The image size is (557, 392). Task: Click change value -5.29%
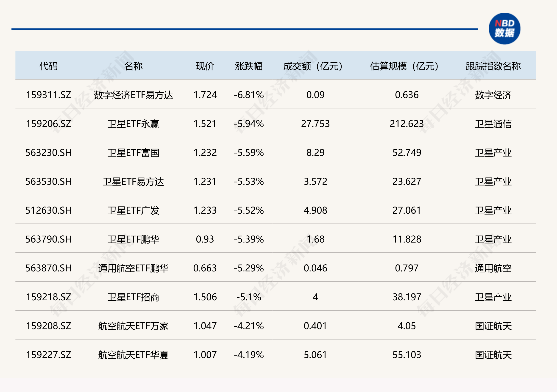click(x=249, y=268)
